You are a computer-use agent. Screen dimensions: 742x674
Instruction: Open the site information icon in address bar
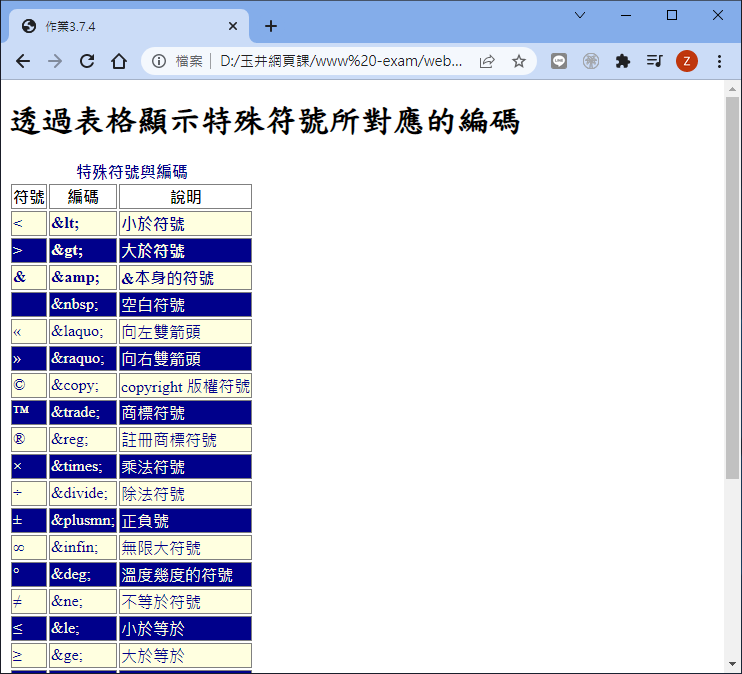[x=159, y=61]
